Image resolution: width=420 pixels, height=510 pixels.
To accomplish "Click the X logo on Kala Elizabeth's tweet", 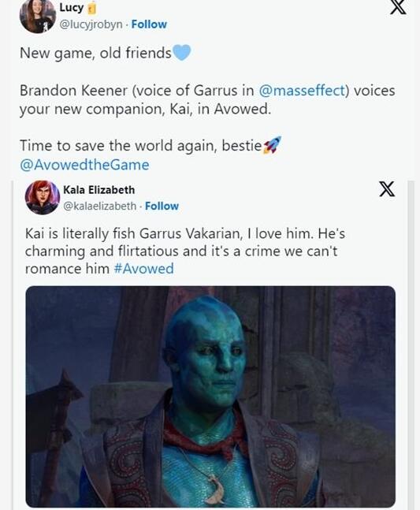I will click(x=387, y=189).
